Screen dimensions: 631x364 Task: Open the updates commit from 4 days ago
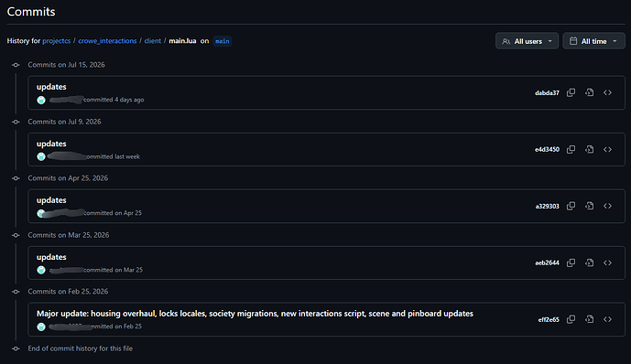tap(51, 87)
